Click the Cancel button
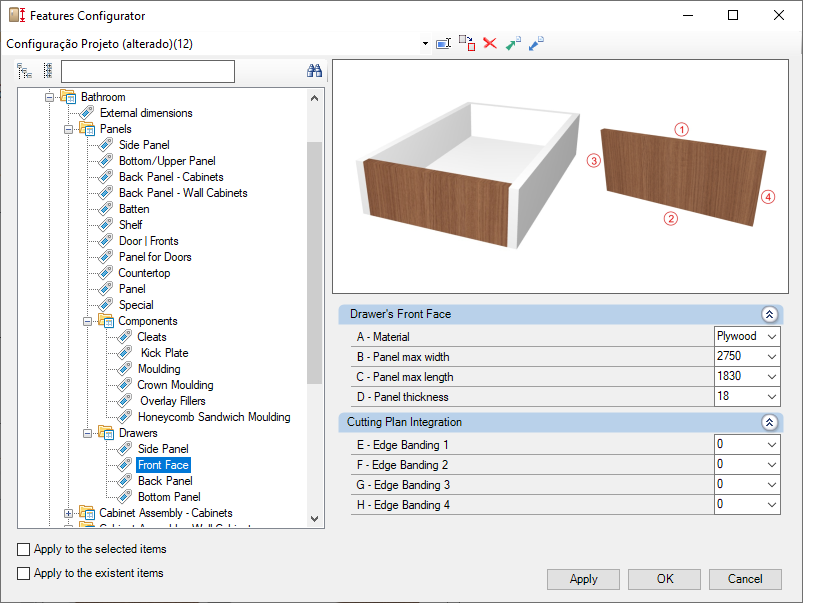This screenshot has height=605, width=813. 745,579
